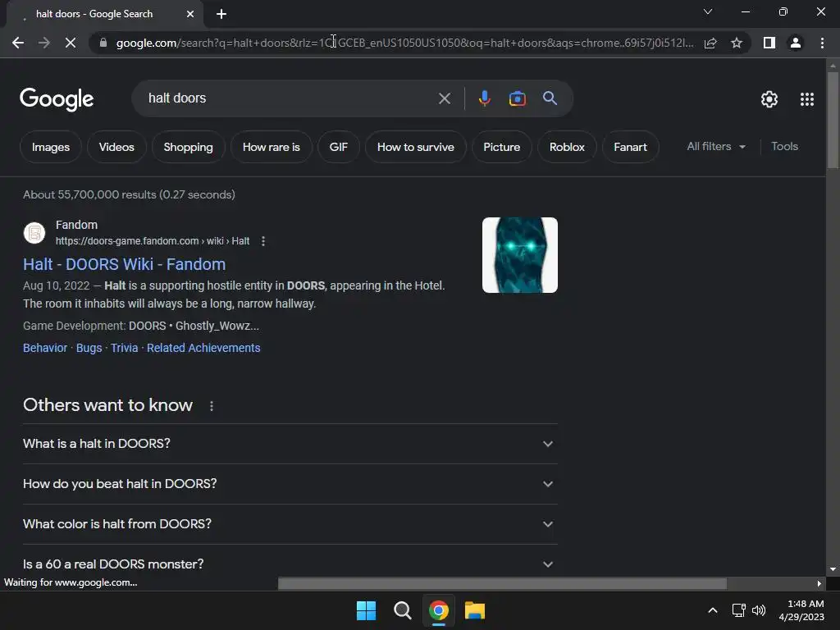Search by image with Google Lens
The height and width of the screenshot is (630, 840).
[x=517, y=98]
